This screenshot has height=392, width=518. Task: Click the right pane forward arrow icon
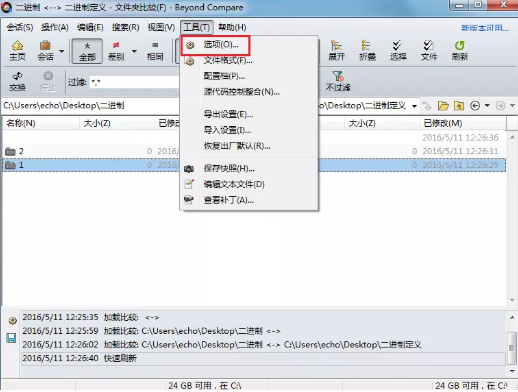(x=500, y=106)
